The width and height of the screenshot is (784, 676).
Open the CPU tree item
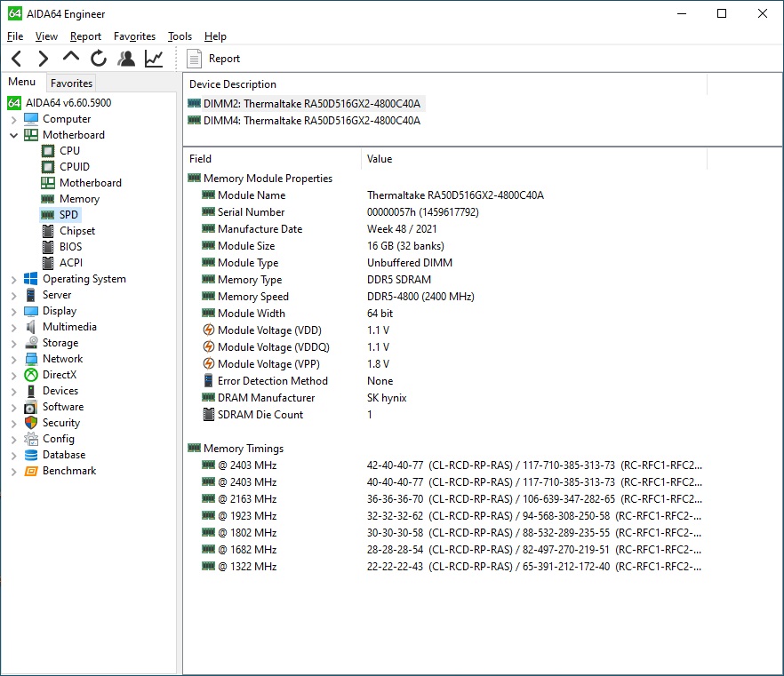69,151
